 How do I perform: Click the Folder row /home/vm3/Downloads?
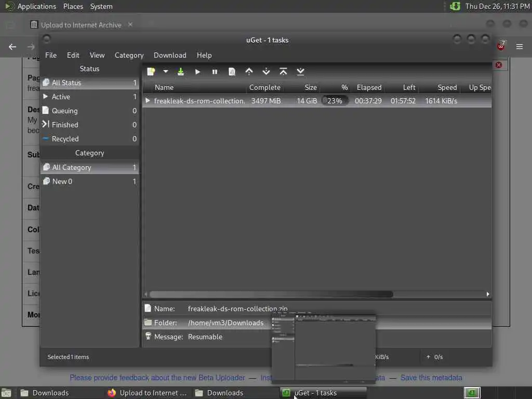[317, 323]
